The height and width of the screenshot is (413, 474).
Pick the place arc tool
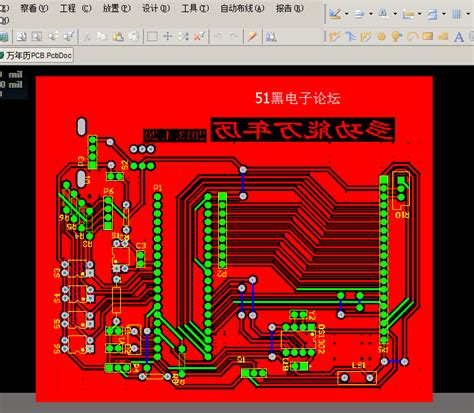click(412, 37)
